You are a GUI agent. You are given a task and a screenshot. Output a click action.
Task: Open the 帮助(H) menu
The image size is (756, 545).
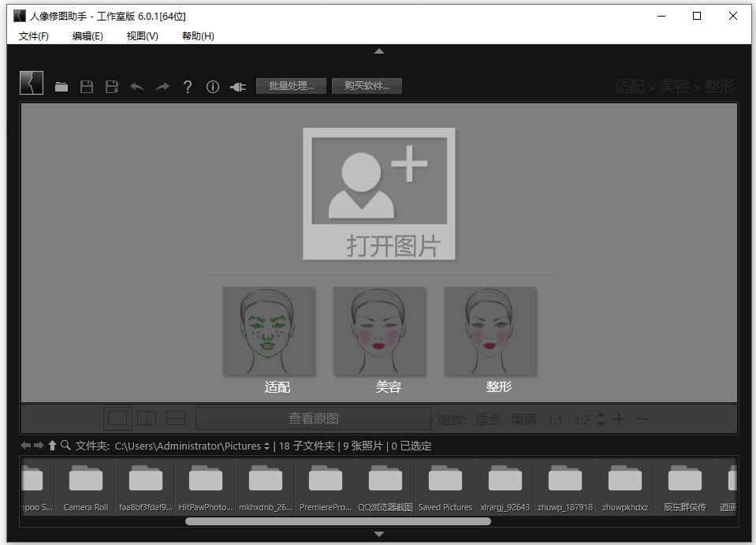coord(196,35)
